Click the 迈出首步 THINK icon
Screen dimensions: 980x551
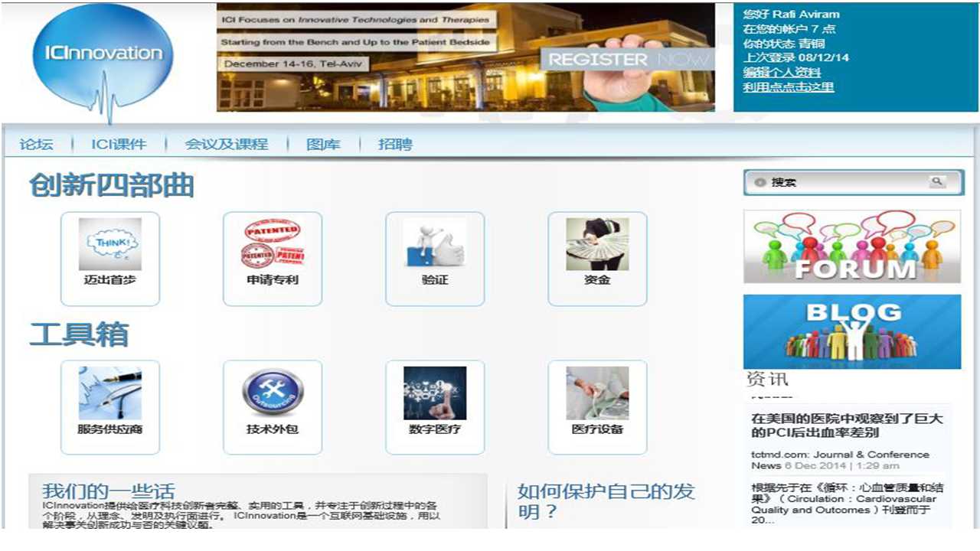click(110, 245)
